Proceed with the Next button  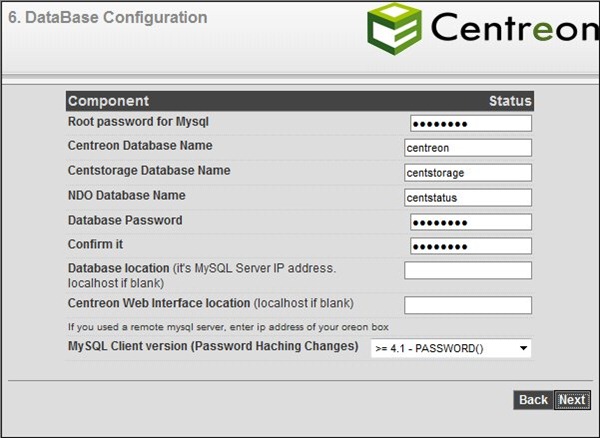pyautogui.click(x=572, y=400)
